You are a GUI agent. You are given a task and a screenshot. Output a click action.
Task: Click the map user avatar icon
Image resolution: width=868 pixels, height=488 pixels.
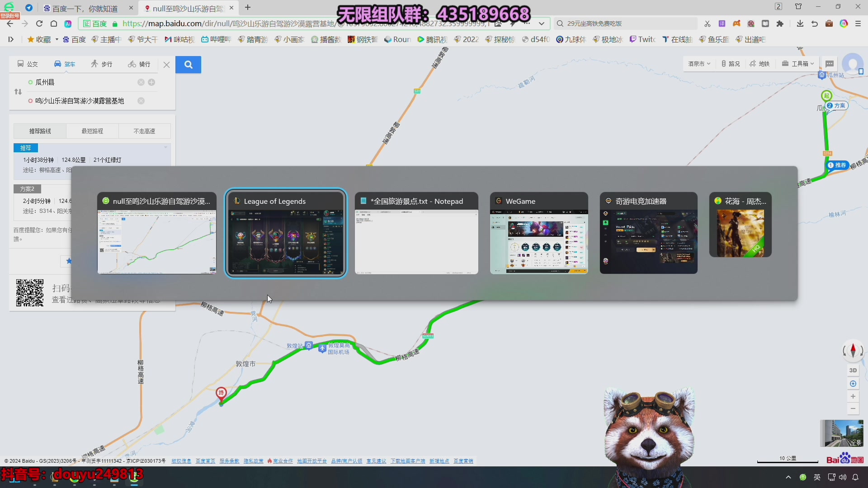point(853,64)
